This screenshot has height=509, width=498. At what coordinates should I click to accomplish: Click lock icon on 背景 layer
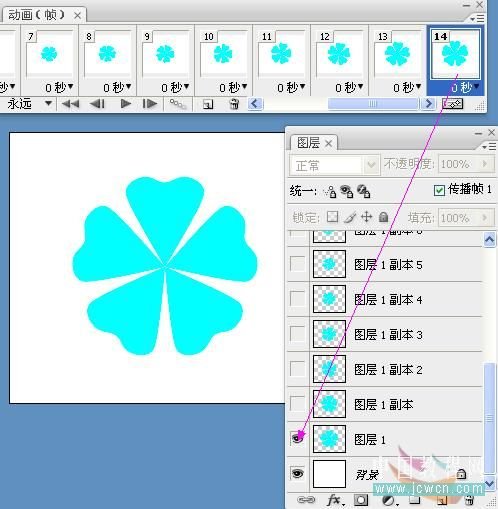pos(461,473)
